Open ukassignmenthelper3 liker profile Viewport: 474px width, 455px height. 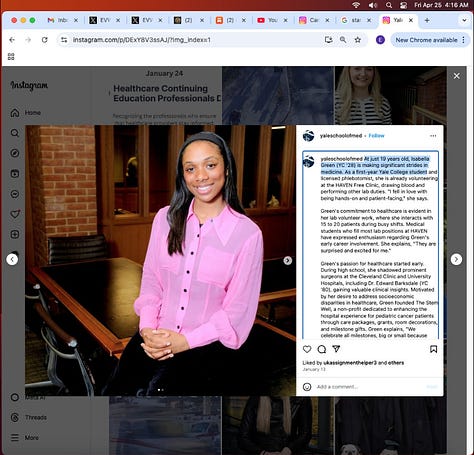[x=350, y=363]
